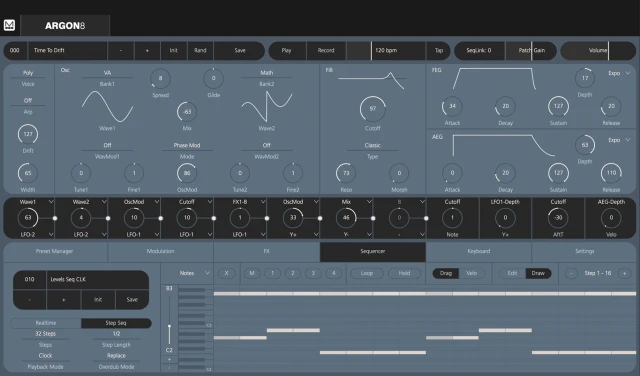
Task: Select the Drag edit mode
Action: tap(446, 273)
